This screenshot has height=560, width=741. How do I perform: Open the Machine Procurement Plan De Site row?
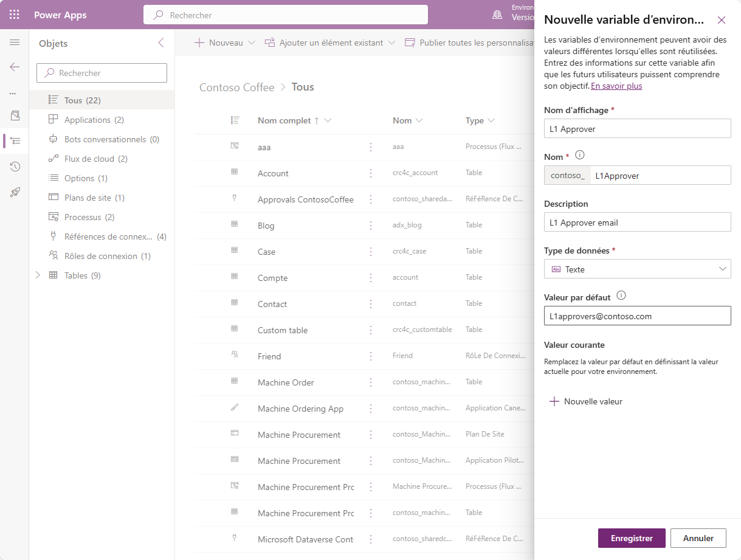[x=299, y=435]
